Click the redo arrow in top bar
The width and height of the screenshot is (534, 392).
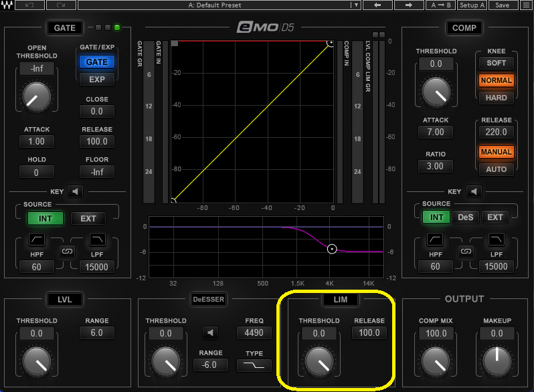[x=60, y=5]
